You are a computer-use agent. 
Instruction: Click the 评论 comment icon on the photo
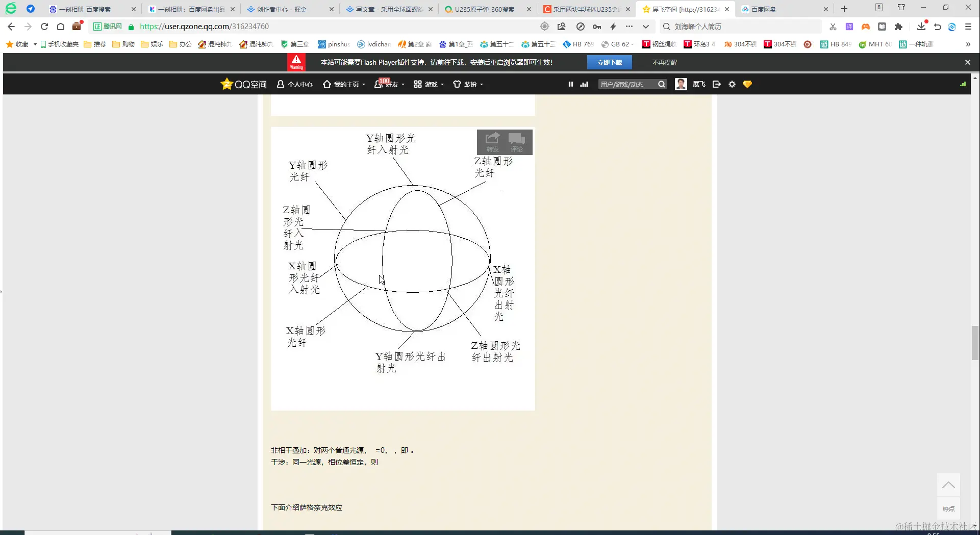pyautogui.click(x=517, y=142)
